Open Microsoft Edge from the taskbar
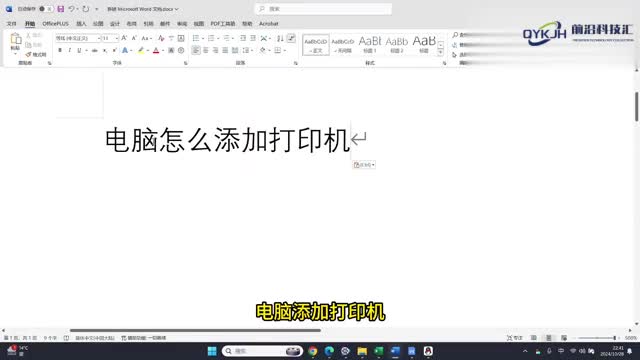 pos(329,351)
